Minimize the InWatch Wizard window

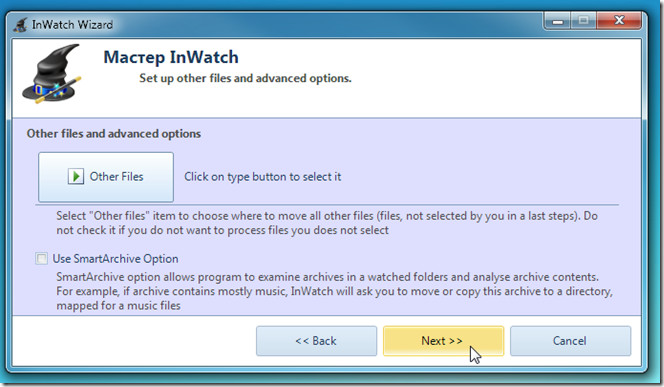pyautogui.click(x=558, y=20)
